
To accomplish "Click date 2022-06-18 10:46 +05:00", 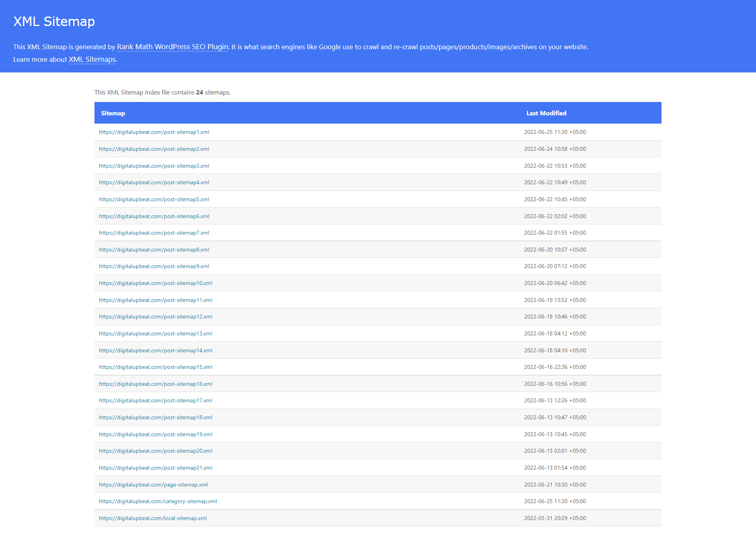I will click(x=555, y=317).
